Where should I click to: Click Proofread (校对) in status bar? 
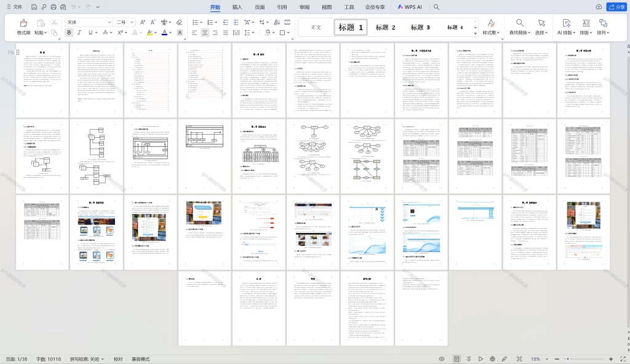click(x=118, y=359)
